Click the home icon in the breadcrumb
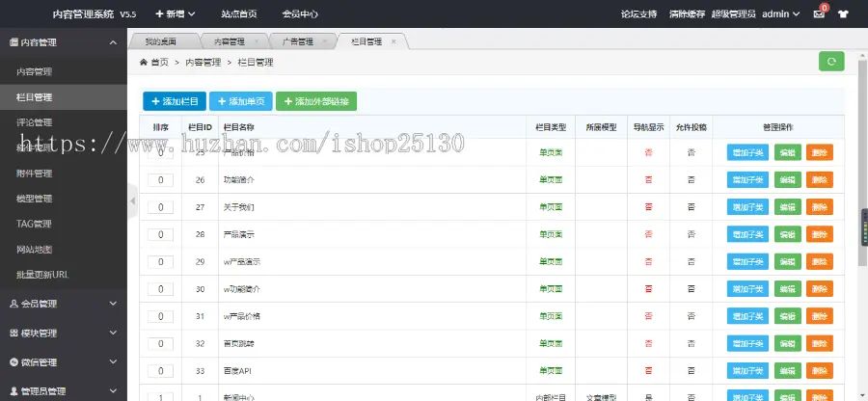The width and height of the screenshot is (868, 401). click(x=144, y=63)
